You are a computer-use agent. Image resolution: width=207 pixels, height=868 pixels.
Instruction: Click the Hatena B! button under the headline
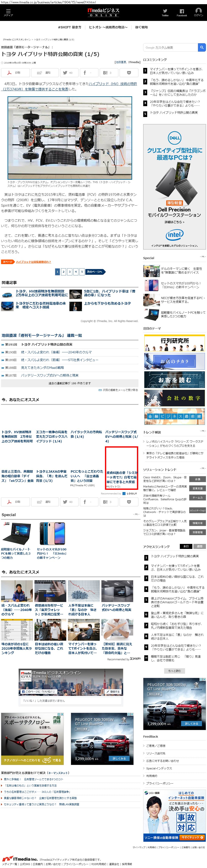[x=109, y=73]
